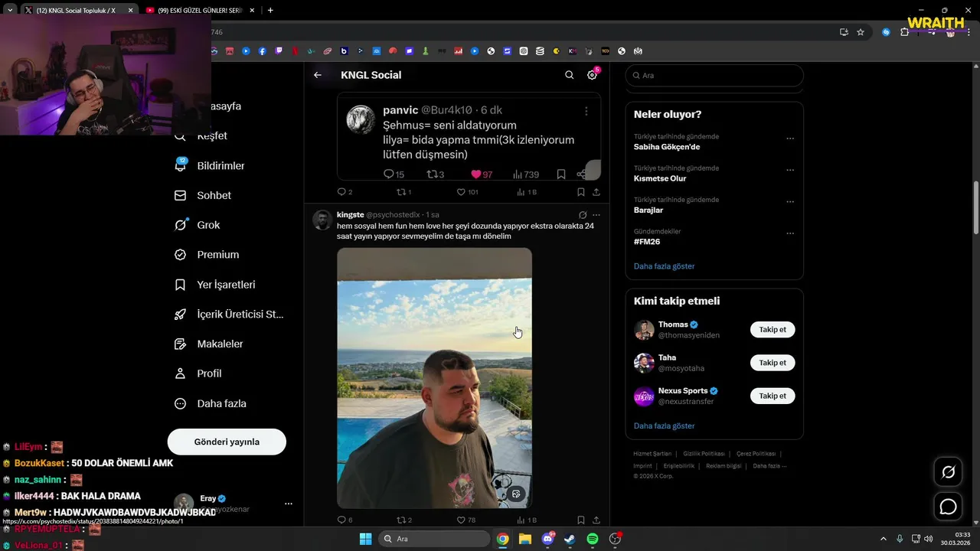The width and height of the screenshot is (980, 551).
Task: View analytics of kingste post
Action: pyautogui.click(x=527, y=520)
